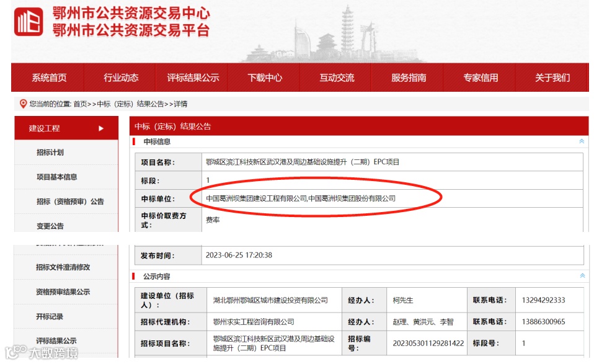This screenshot has width=594, height=364.
Task: Click the 中标（定标）结果公告 panel header
Action: (x=359, y=126)
